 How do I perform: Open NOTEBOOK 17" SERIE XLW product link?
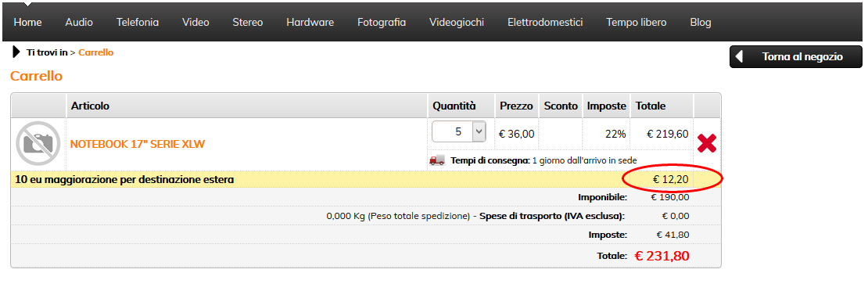click(138, 145)
